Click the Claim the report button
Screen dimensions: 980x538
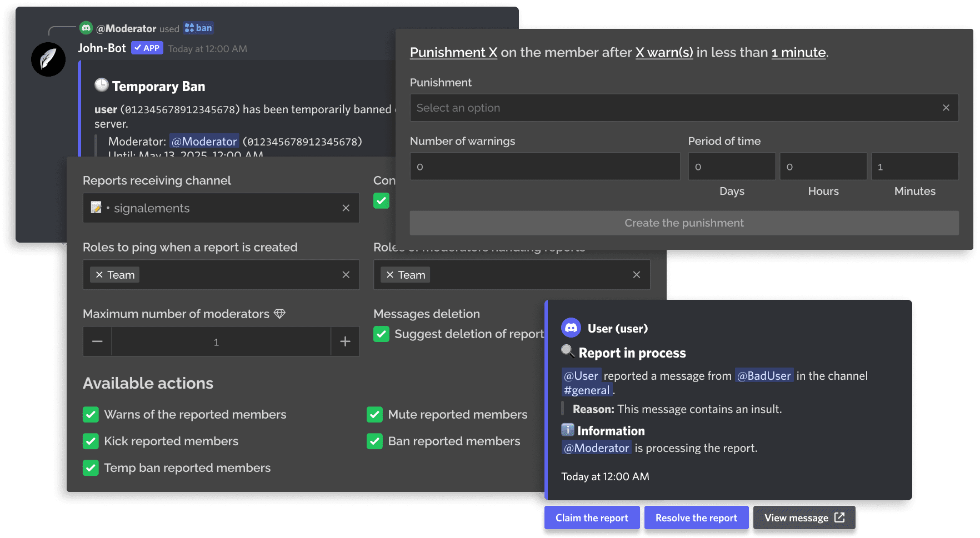592,517
